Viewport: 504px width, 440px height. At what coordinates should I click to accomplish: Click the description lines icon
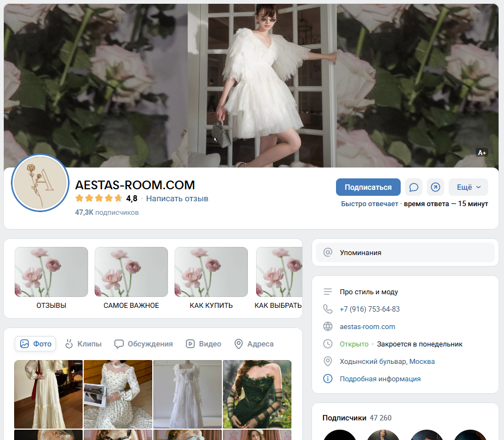327,292
